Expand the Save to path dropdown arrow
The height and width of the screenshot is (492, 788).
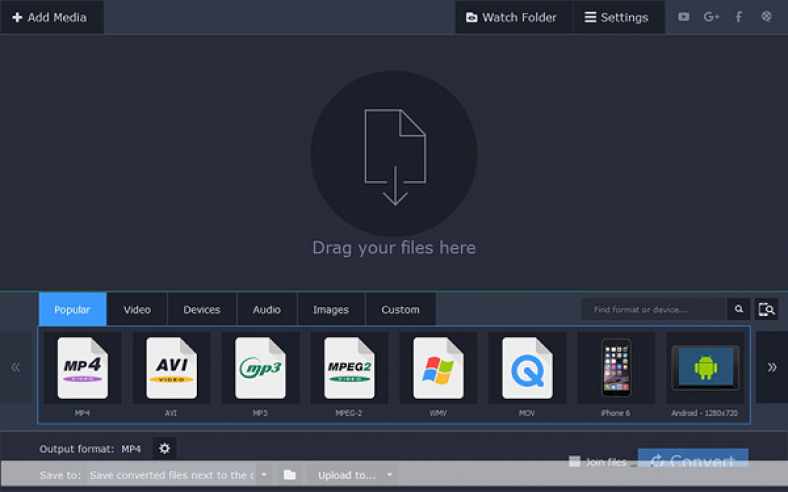tap(264, 475)
